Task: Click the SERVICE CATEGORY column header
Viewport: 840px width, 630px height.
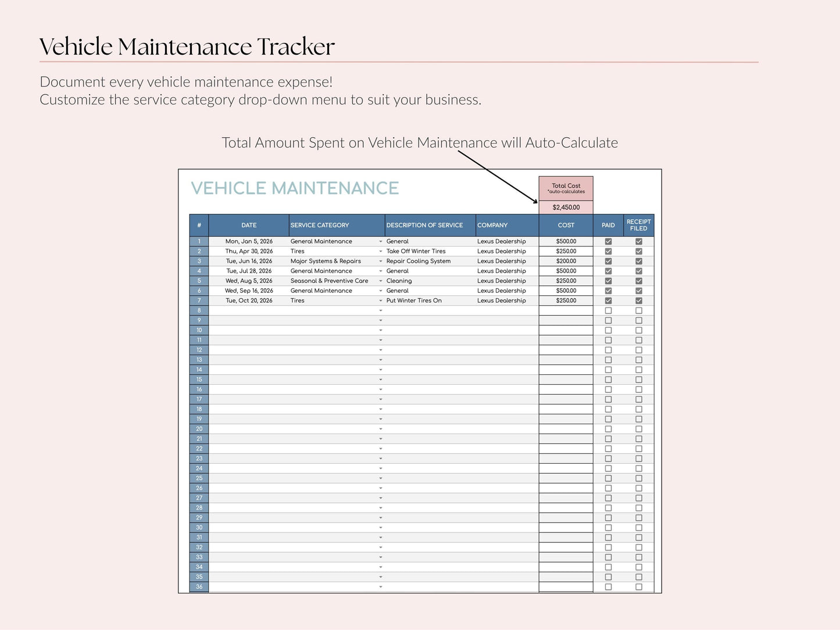Action: [x=337, y=225]
